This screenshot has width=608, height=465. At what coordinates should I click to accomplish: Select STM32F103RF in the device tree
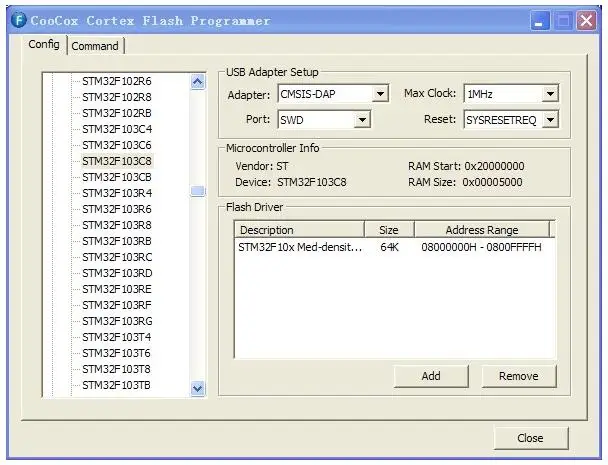pos(117,305)
